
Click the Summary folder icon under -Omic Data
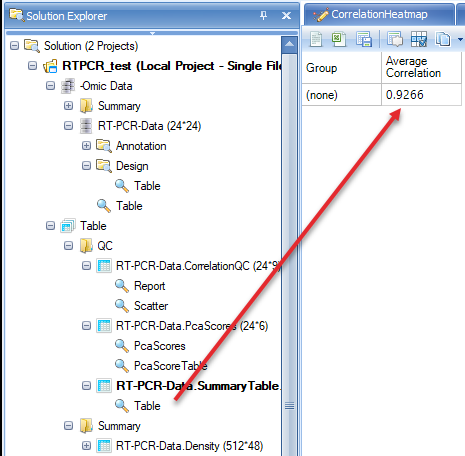coord(86,106)
